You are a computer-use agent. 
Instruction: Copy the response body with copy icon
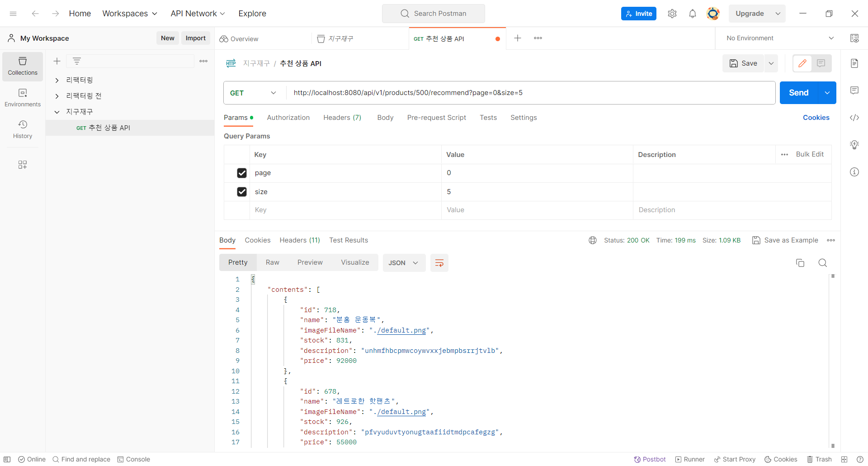pos(800,263)
